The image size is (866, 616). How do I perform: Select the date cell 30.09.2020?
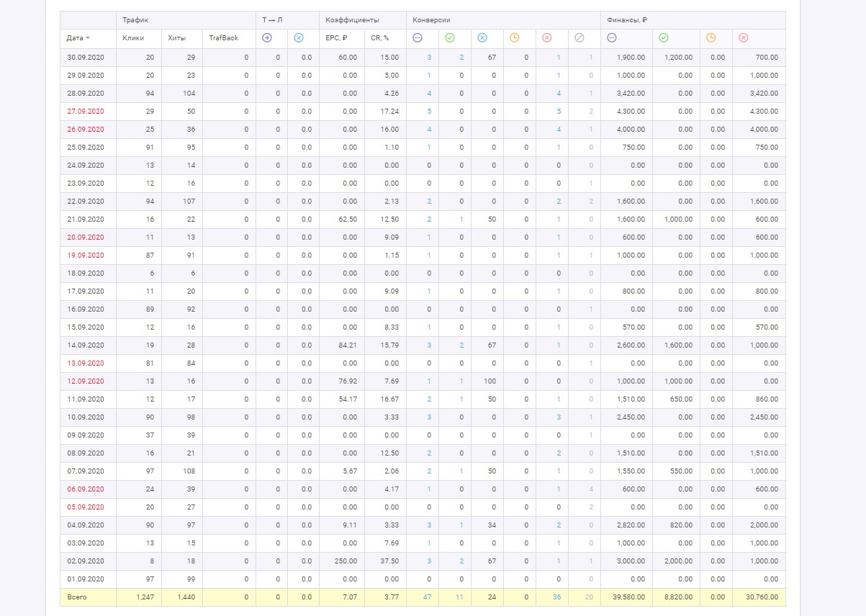86,57
